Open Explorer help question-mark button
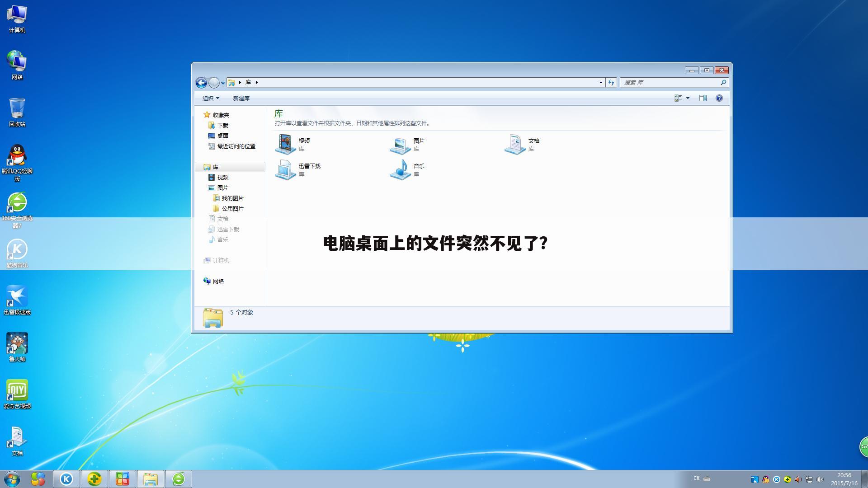This screenshot has width=868, height=488. [719, 98]
